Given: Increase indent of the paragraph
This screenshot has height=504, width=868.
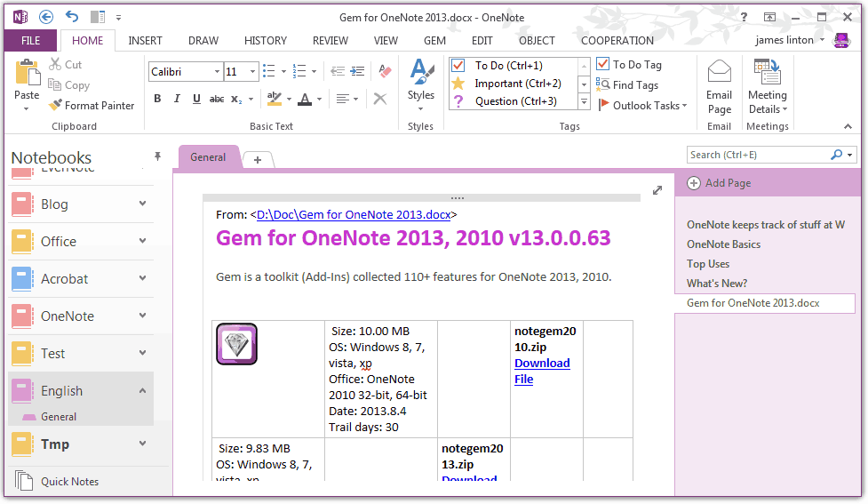Looking at the screenshot, I should [358, 71].
